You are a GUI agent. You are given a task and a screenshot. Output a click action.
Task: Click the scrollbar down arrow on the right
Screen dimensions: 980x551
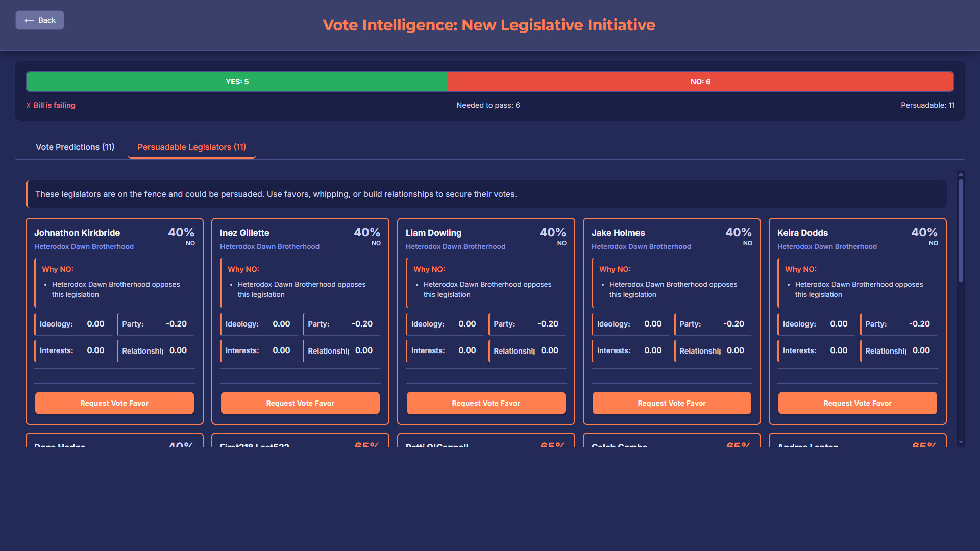pyautogui.click(x=962, y=442)
